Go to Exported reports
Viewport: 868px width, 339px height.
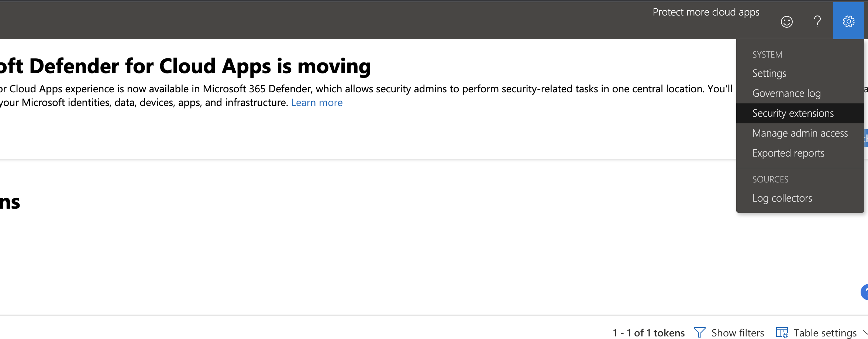pyautogui.click(x=788, y=153)
